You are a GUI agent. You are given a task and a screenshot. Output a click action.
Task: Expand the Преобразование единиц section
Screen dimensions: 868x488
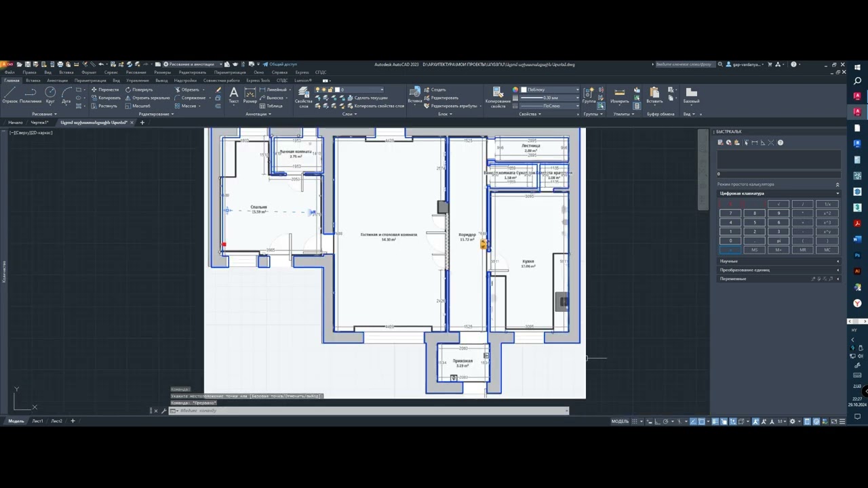coord(779,270)
